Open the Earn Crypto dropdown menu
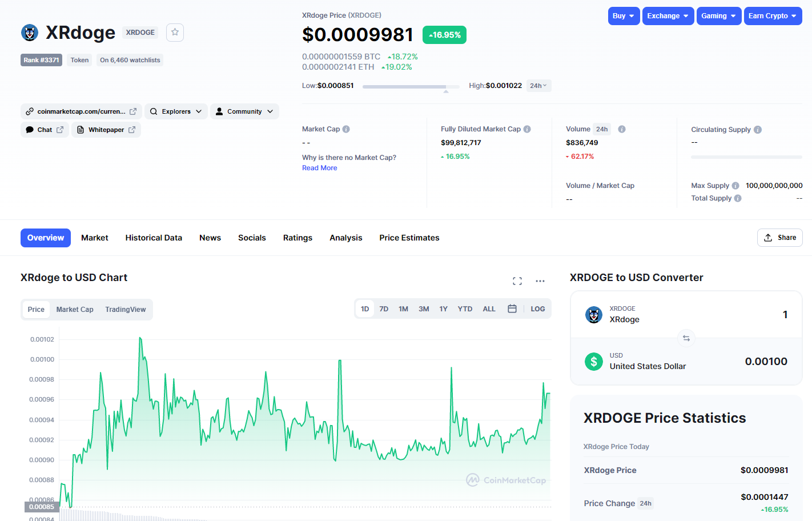This screenshot has height=521, width=812. [x=773, y=16]
